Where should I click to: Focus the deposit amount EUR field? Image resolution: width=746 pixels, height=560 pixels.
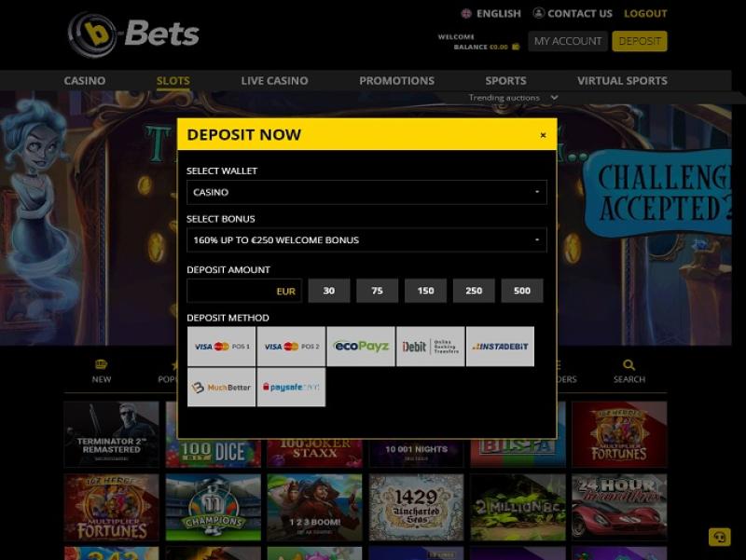tap(244, 291)
